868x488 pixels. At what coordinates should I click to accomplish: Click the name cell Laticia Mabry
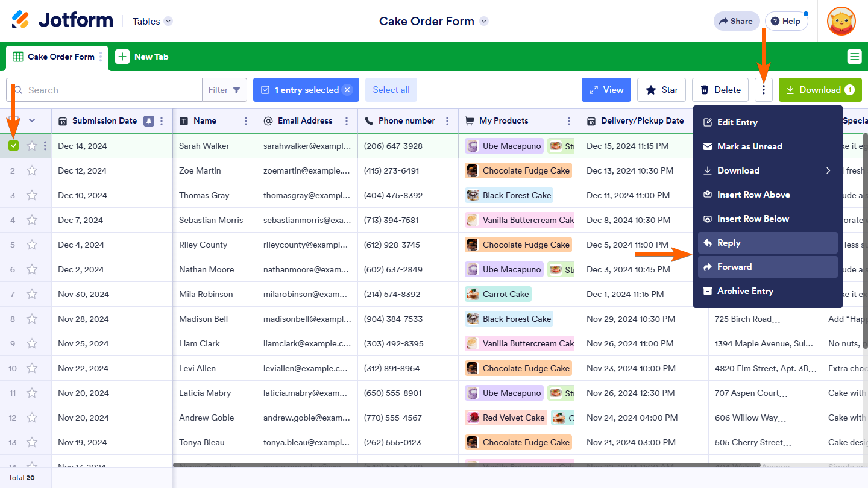point(215,393)
